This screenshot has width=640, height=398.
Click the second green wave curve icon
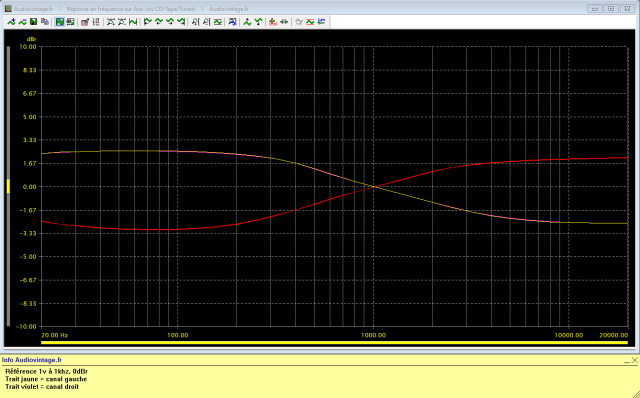coord(22,22)
